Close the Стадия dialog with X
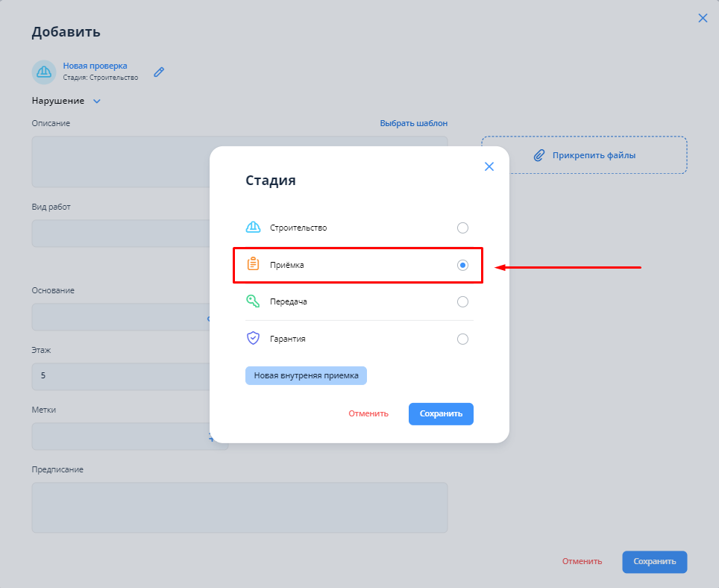Screen dimensions: 719x588 pyautogui.click(x=489, y=166)
